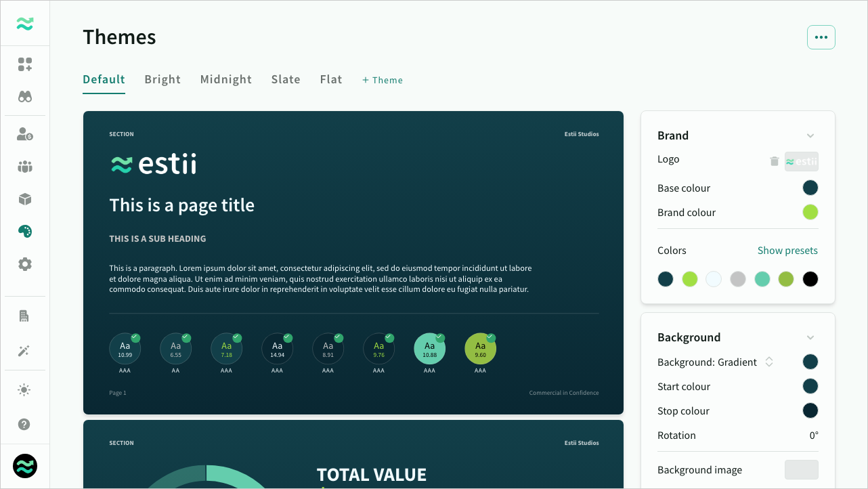Image resolution: width=868 pixels, height=489 pixels.
Task: Click the Background image upload placeholder
Action: click(801, 470)
